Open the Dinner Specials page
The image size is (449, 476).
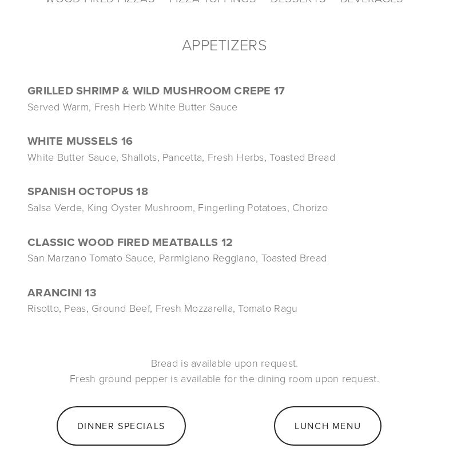[x=121, y=426]
